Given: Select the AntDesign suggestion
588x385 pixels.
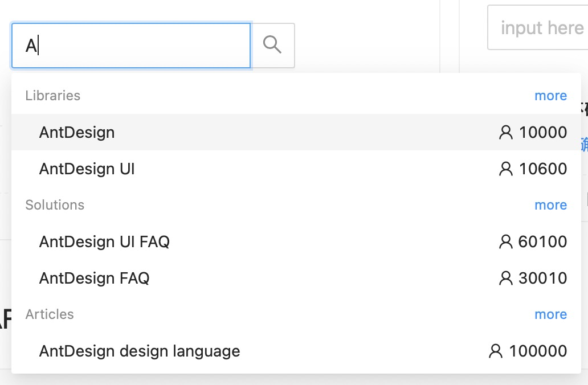Looking at the screenshot, I should click(77, 133).
